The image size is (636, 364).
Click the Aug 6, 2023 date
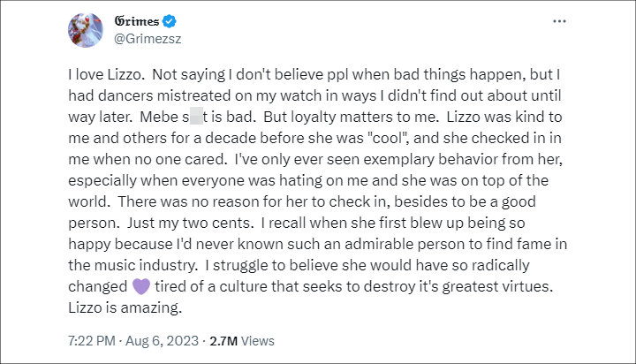click(x=162, y=341)
